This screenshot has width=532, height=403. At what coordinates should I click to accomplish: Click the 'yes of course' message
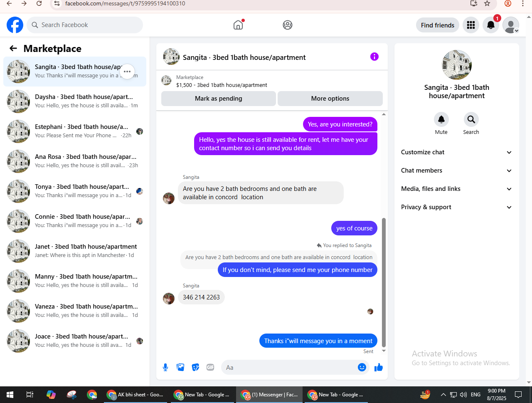click(x=354, y=228)
